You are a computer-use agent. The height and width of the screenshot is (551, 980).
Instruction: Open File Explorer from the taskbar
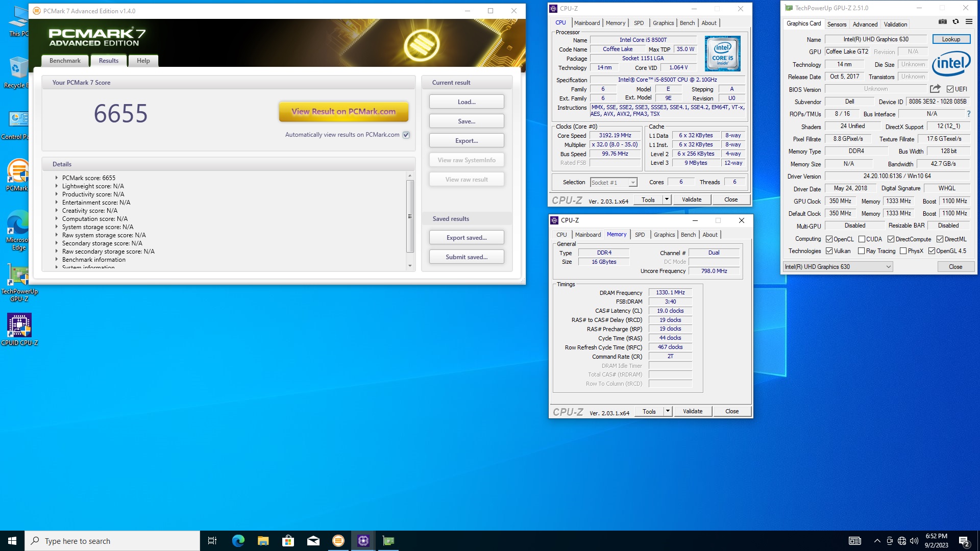(x=263, y=541)
